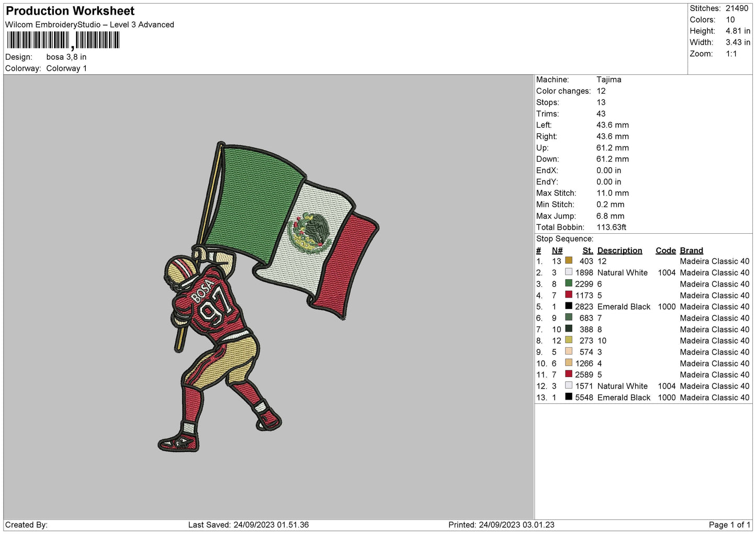Click the N# column header

pos(557,251)
